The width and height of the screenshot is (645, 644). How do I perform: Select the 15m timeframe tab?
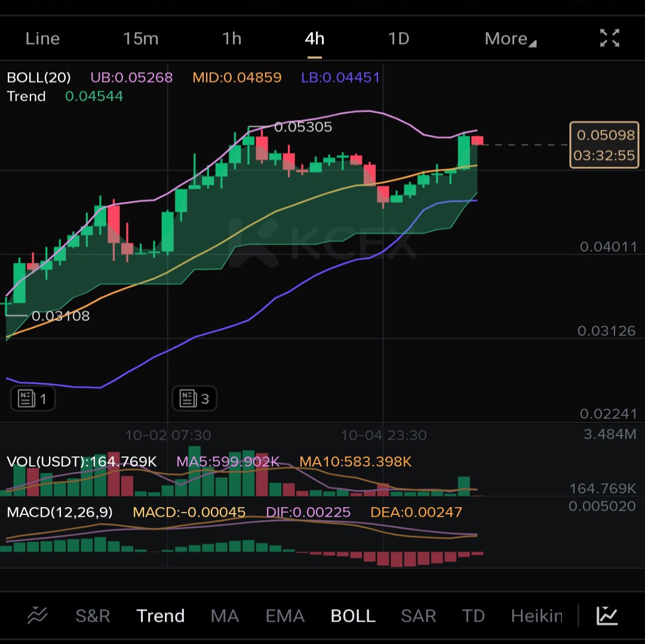141,39
